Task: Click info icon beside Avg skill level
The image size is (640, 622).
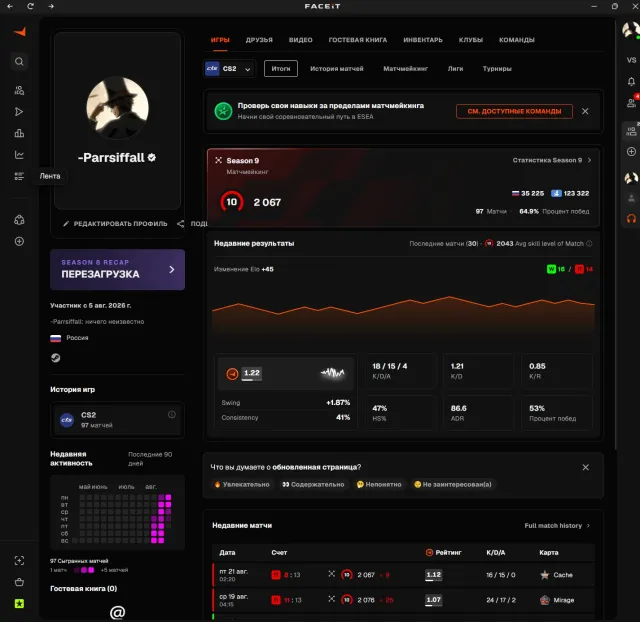Action: 589,244
